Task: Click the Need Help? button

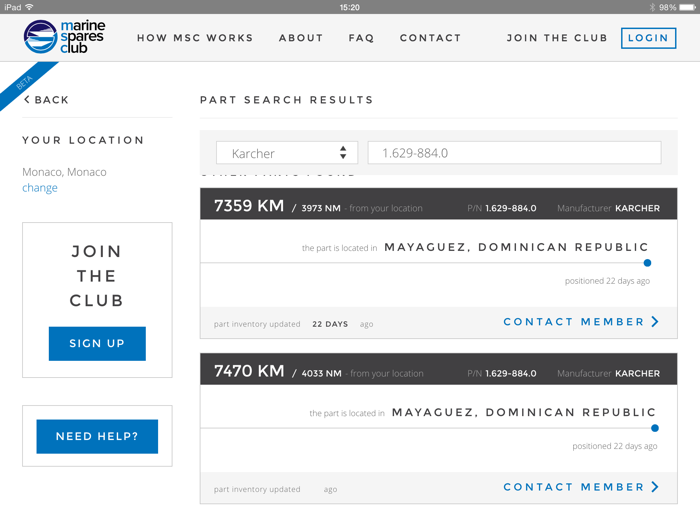Action: point(97,436)
